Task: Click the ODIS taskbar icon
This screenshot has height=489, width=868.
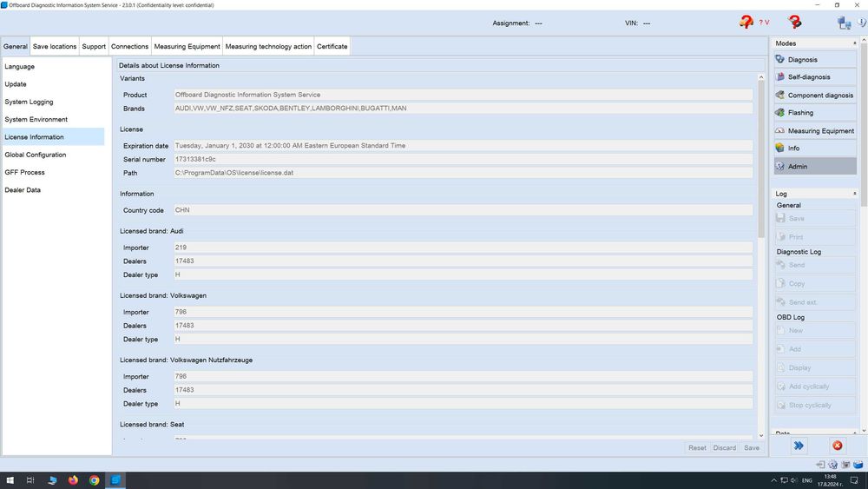Action: [115, 480]
